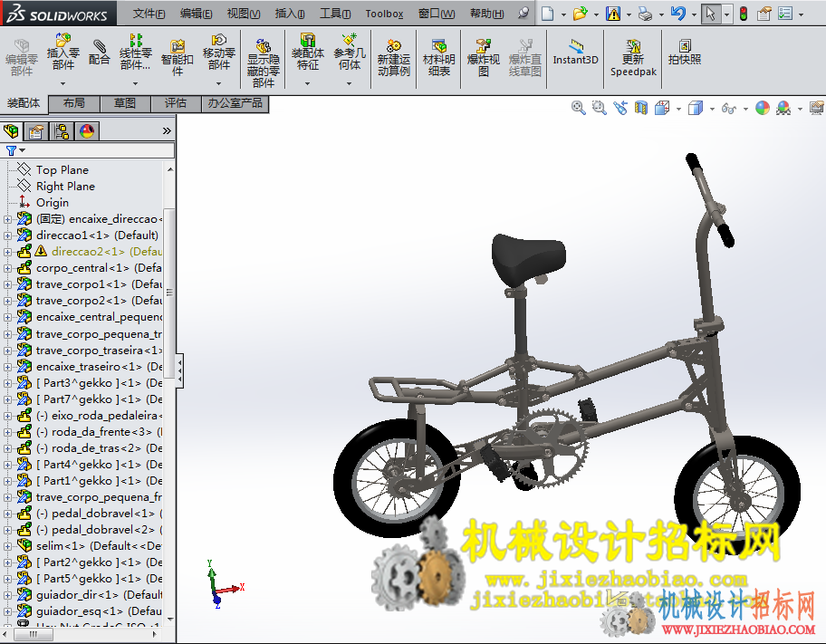Switch to Sketch (草图) tab
The height and width of the screenshot is (644, 826).
pyautogui.click(x=125, y=103)
